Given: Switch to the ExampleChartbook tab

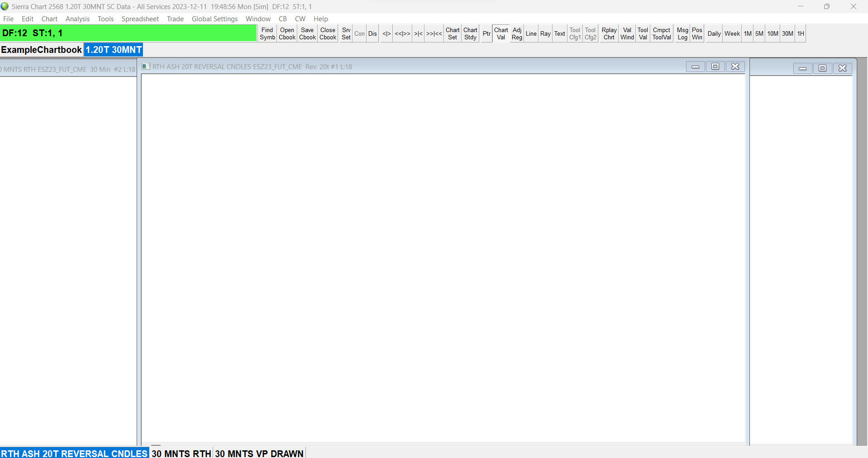Looking at the screenshot, I should (x=41, y=50).
